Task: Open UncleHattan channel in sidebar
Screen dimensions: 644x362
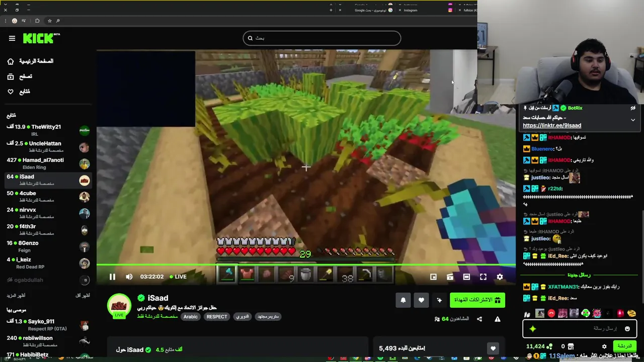Action: coord(48,147)
